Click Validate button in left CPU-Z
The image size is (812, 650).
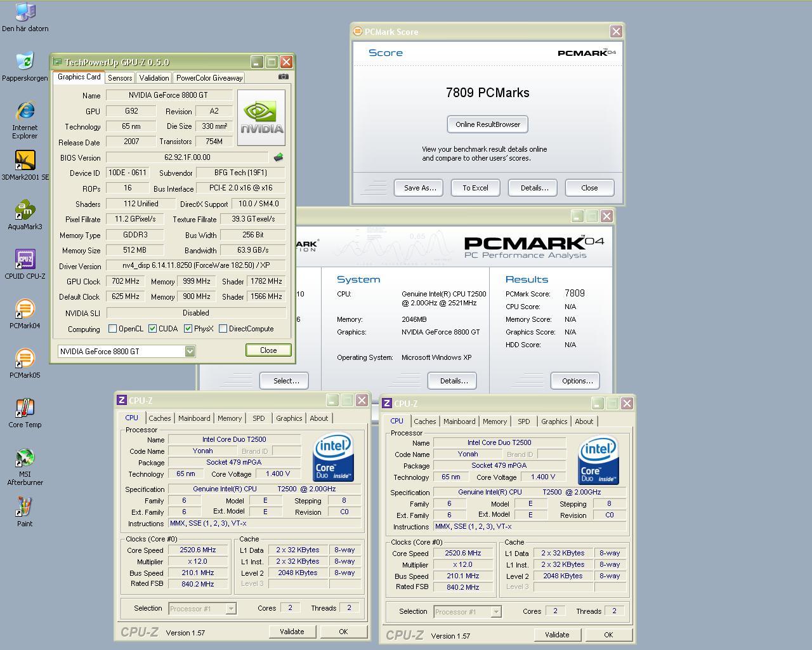(292, 632)
